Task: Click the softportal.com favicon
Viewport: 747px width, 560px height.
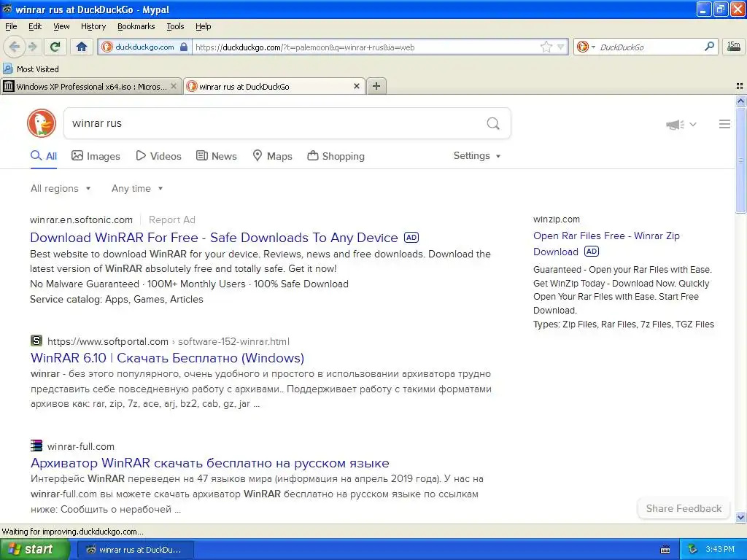Action: coord(36,341)
